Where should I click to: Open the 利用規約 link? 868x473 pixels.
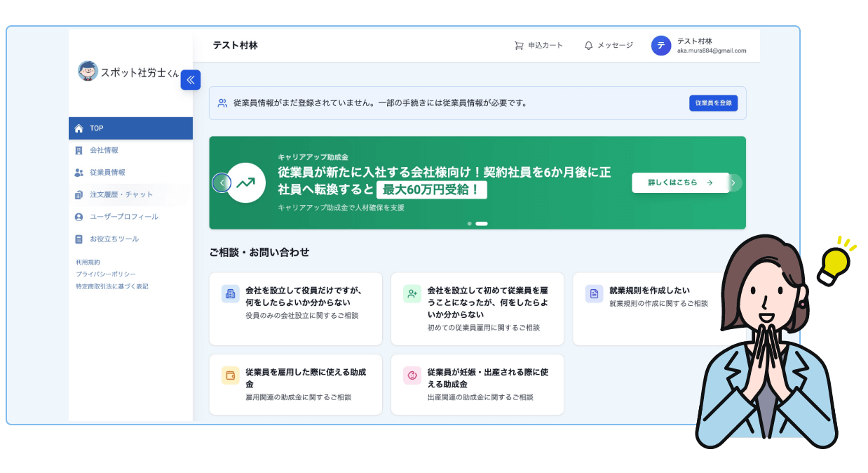pos(88,262)
